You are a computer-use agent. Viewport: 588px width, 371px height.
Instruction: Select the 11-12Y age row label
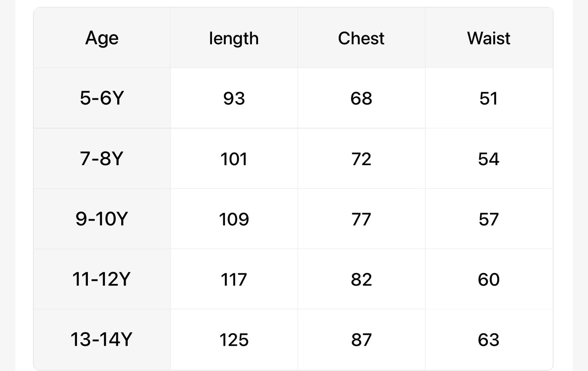102,279
